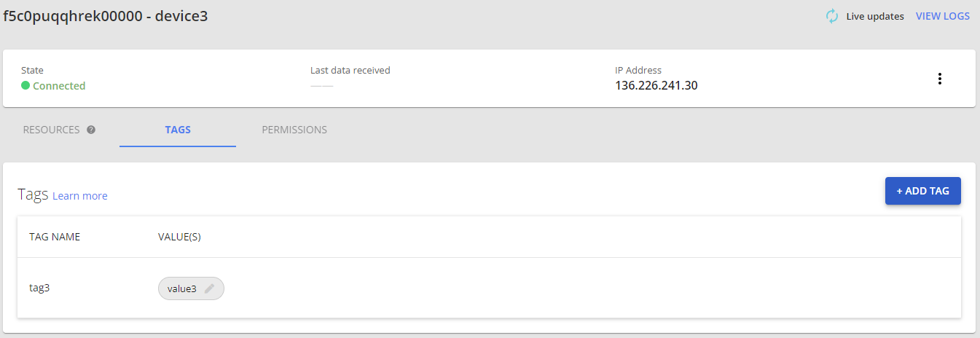Click the TAG NAME column header
The height and width of the screenshot is (338, 980).
coord(55,237)
